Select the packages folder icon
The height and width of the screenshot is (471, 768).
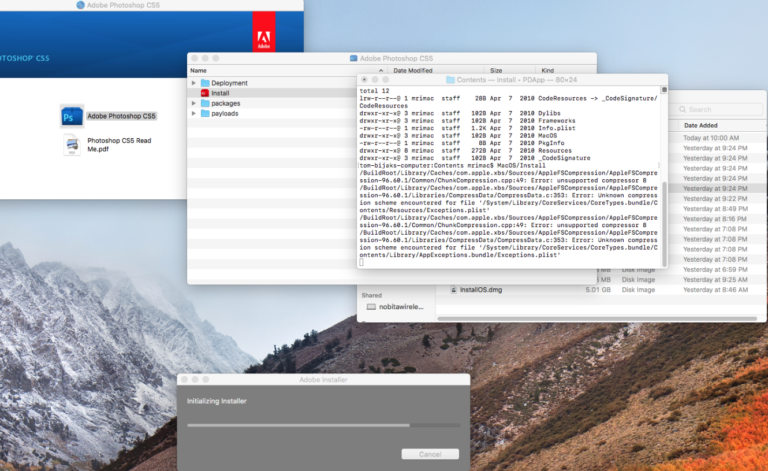point(205,103)
